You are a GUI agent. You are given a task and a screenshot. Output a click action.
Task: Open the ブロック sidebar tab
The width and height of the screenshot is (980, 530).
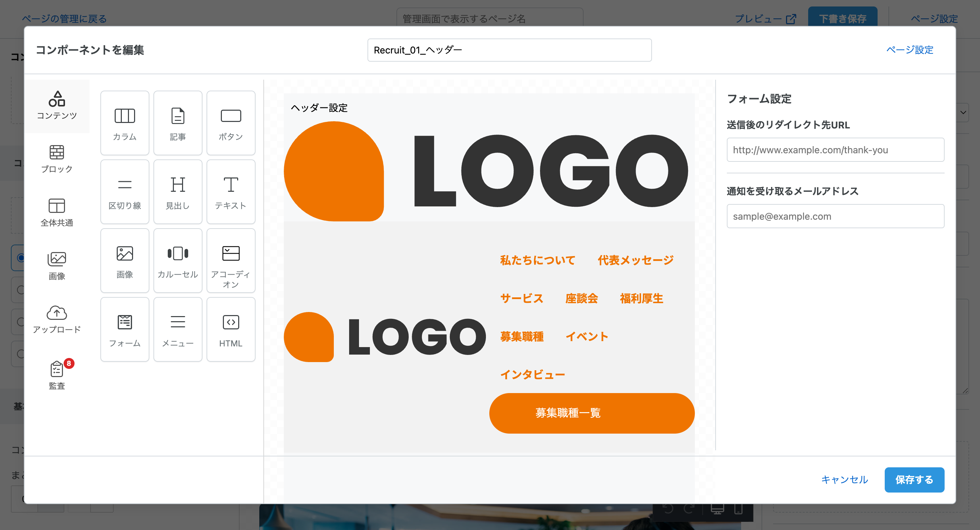tap(57, 159)
